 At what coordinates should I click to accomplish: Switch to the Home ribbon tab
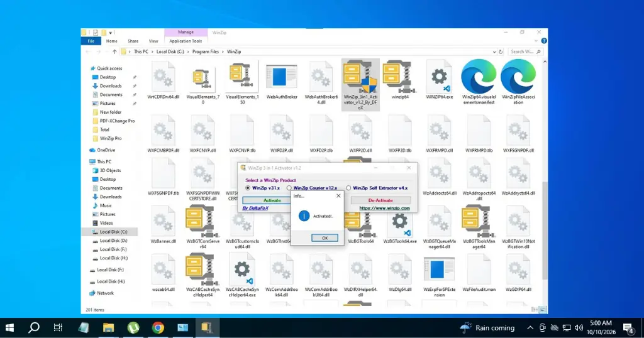(x=112, y=41)
